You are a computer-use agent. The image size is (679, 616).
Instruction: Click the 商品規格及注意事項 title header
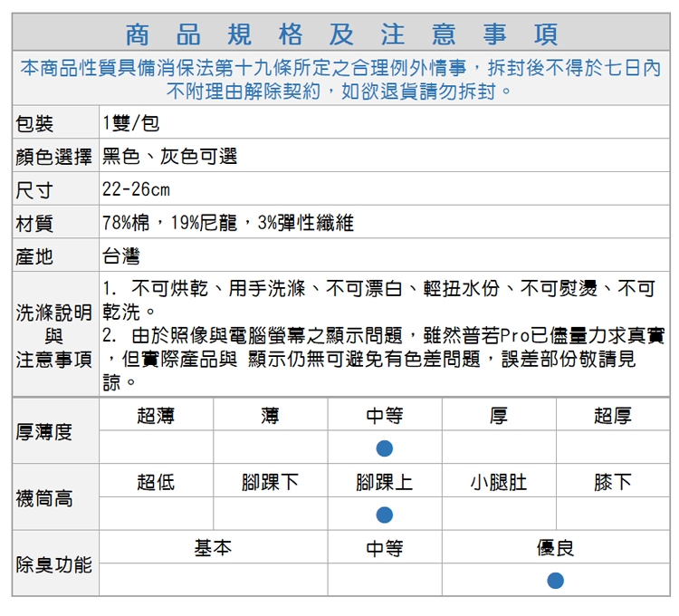pos(340,34)
